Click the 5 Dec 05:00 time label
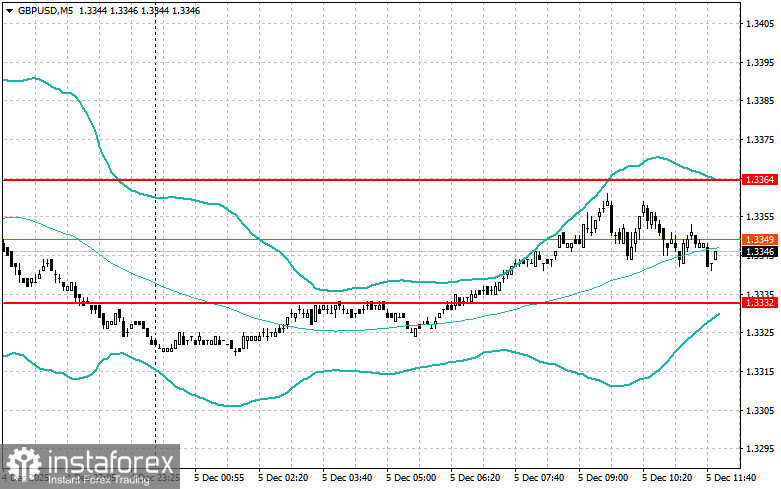The width and height of the screenshot is (781, 489). [411, 478]
